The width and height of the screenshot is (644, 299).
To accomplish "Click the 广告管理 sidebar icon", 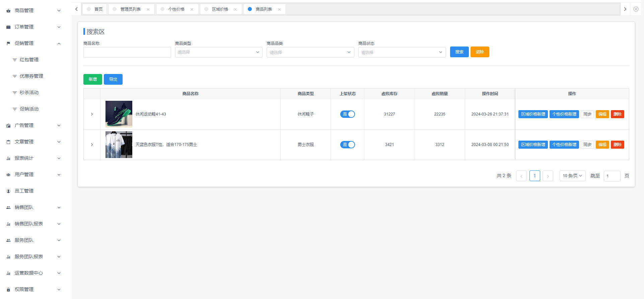I will [8, 126].
